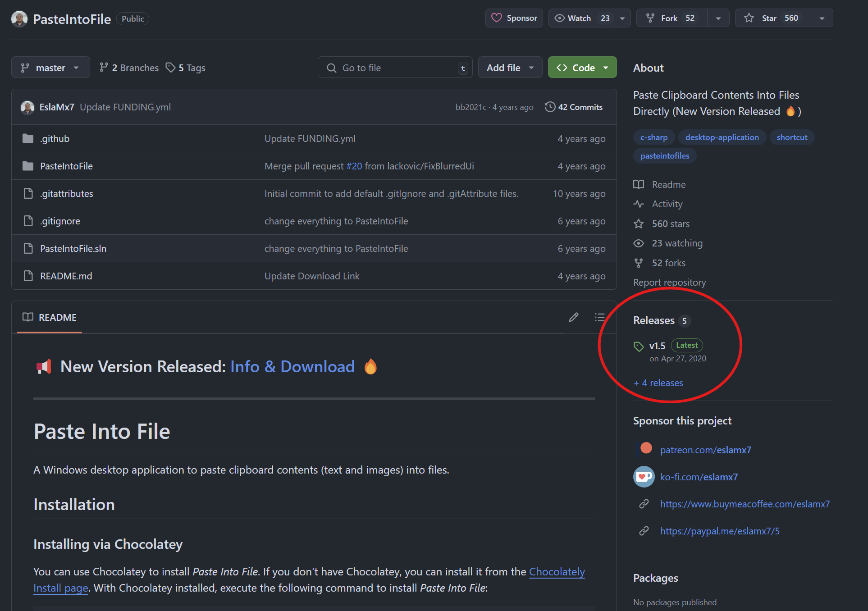This screenshot has width=868, height=611.
Task: Open commit hash bb2021c
Action: tap(471, 107)
